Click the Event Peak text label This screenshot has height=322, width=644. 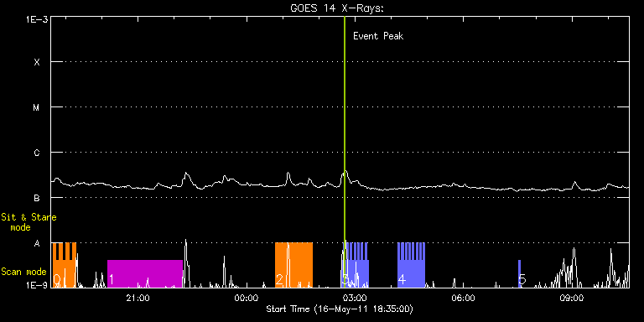[x=378, y=36]
